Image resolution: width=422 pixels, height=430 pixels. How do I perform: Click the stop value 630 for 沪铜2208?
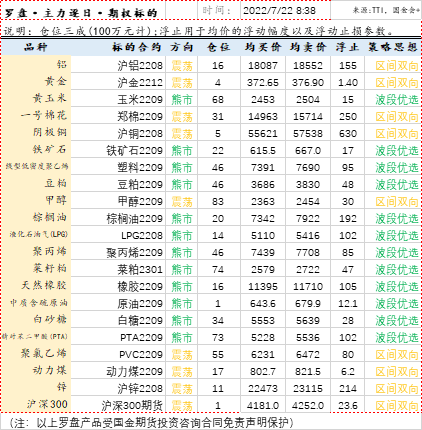[x=348, y=134]
